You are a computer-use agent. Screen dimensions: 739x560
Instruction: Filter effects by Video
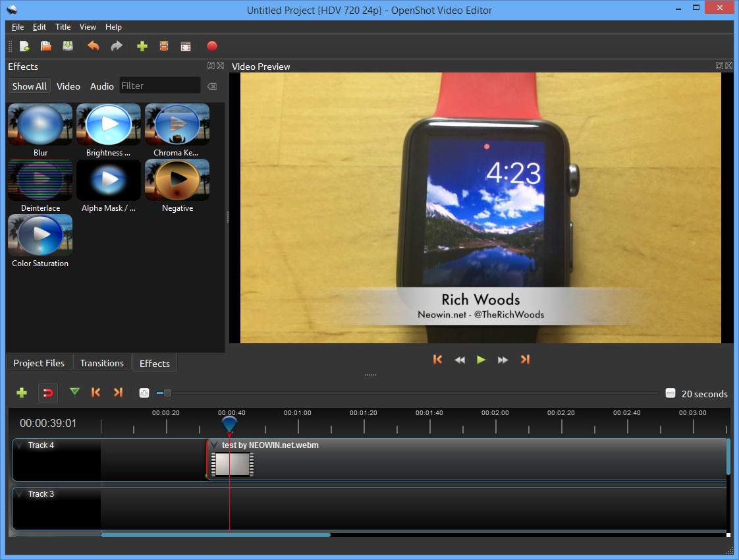(x=68, y=86)
